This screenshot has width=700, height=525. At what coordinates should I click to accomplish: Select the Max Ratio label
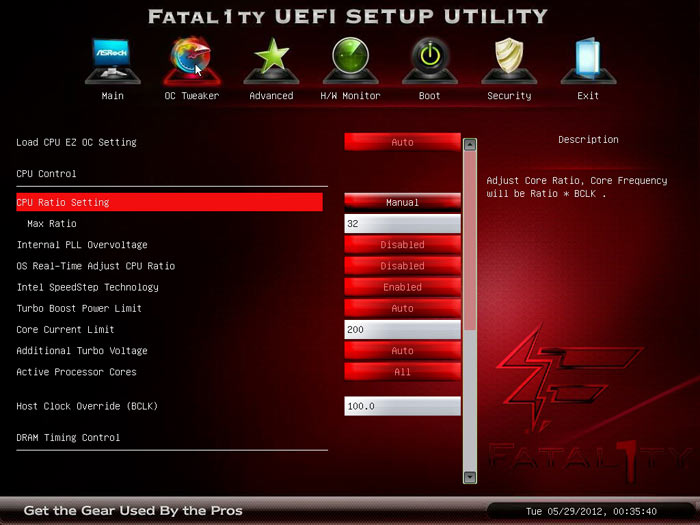click(x=52, y=223)
